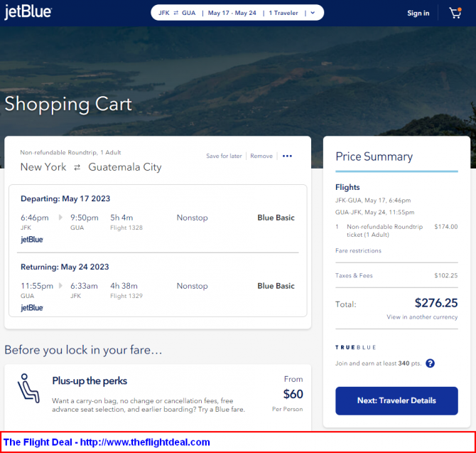The height and width of the screenshot is (453, 476).
Task: Click the round-trip arrows between New York and Guatemala City
Action: (x=77, y=167)
